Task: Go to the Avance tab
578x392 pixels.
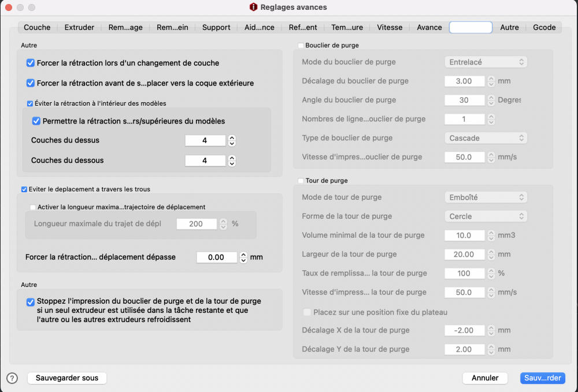Action: 429,27
